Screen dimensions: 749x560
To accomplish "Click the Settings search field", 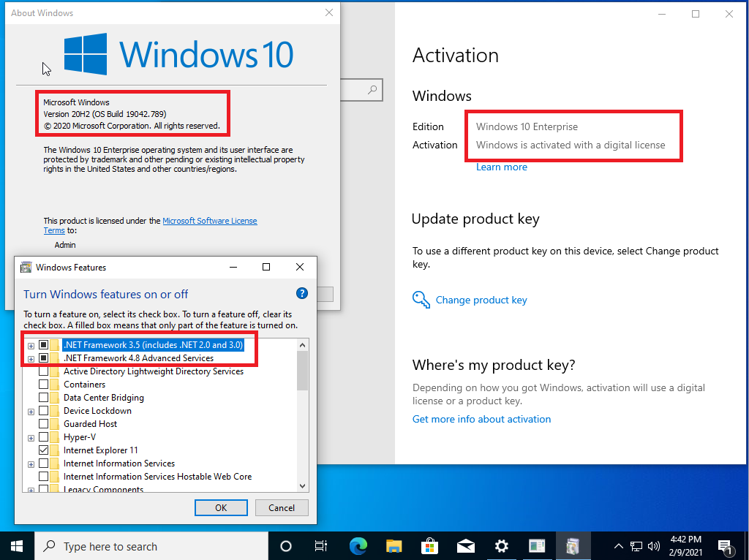I will point(361,90).
